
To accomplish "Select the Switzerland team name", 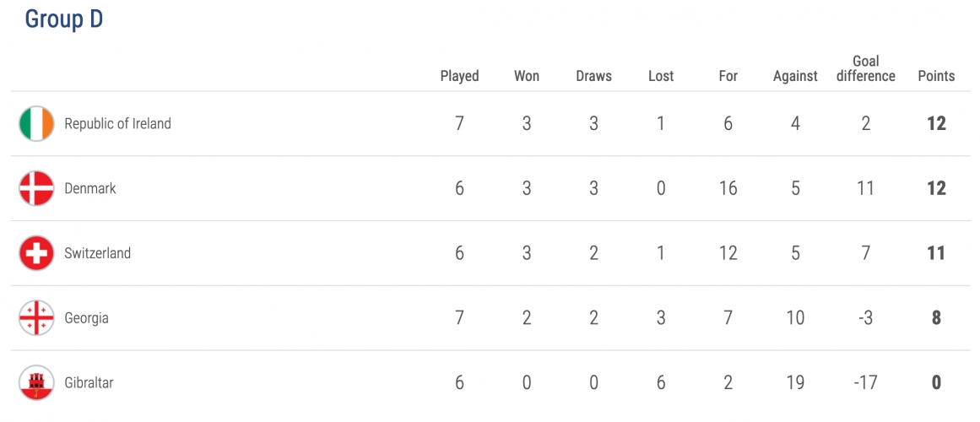I will coord(98,253).
